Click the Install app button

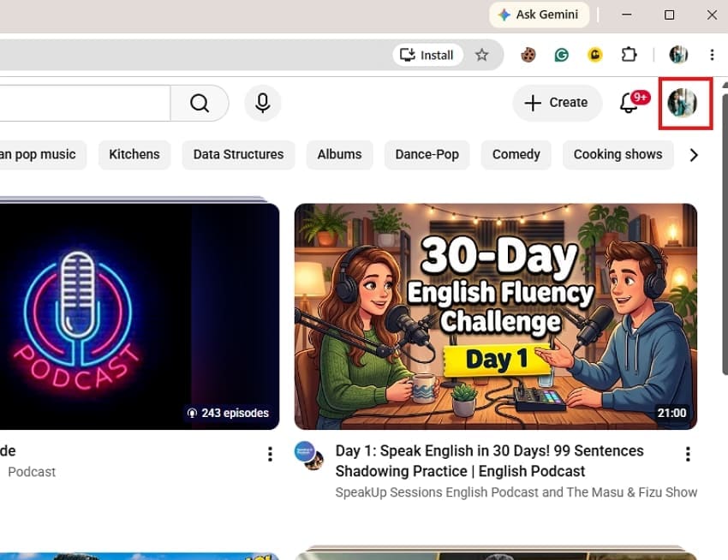coord(427,56)
